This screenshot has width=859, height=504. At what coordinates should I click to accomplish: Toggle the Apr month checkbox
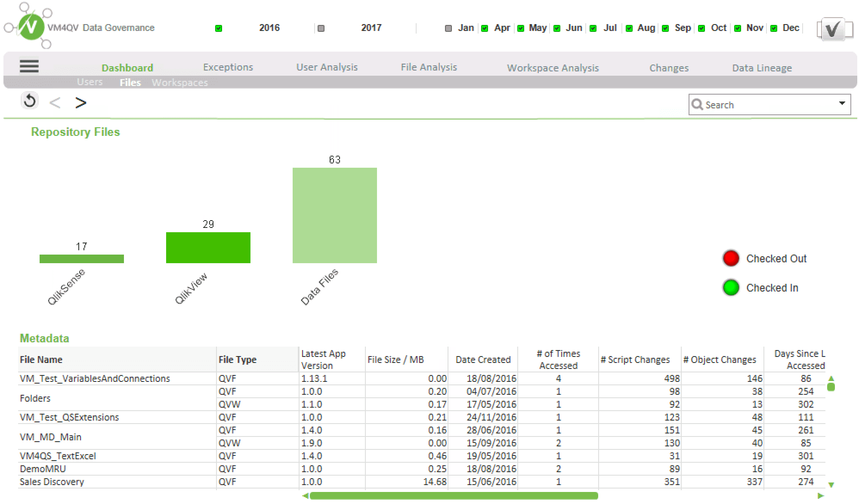click(485, 28)
